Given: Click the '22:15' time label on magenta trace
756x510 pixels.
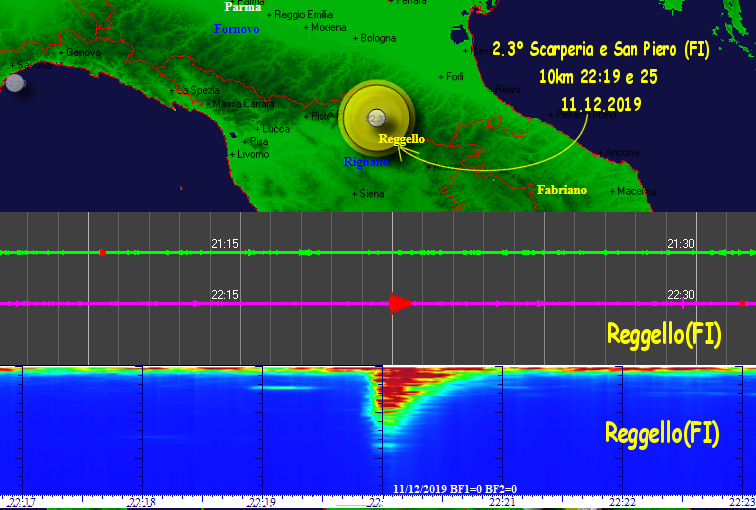Looking at the screenshot, I should tap(225, 295).
